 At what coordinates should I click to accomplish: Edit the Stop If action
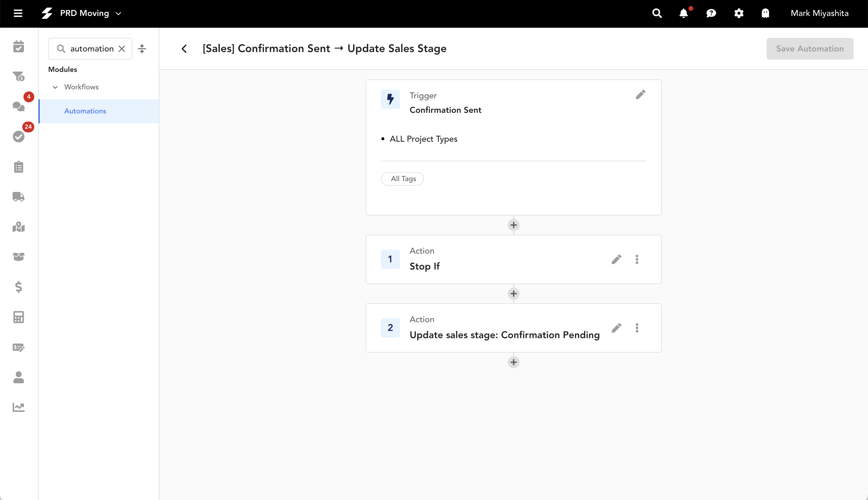616,259
